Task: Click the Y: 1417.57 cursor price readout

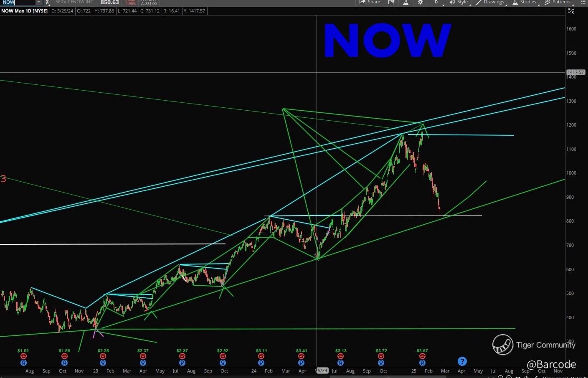Action: 194,11
